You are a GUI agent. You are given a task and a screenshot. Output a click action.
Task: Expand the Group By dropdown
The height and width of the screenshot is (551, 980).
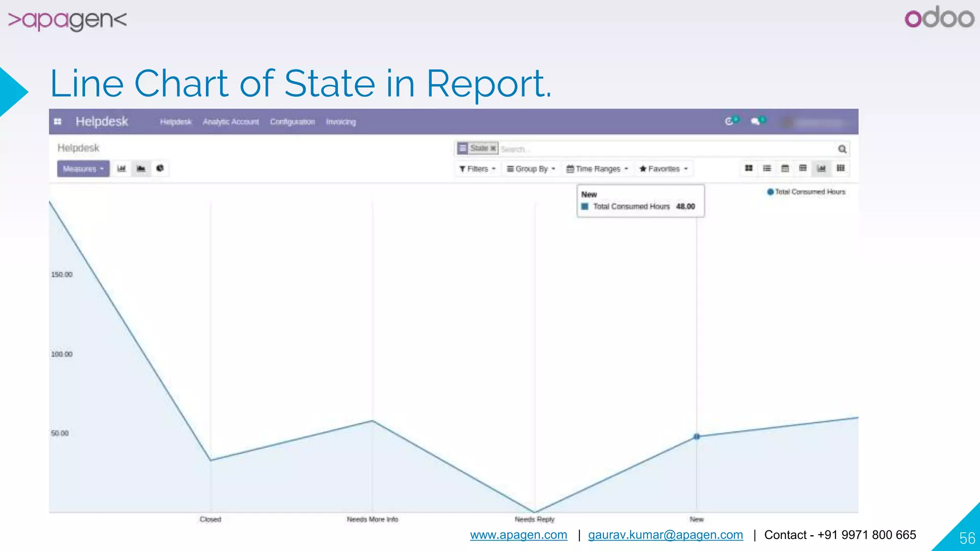tap(531, 169)
